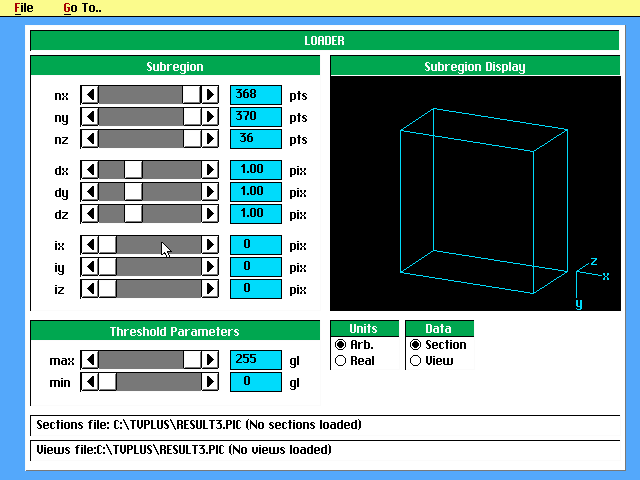The image size is (640, 480).
Task: Decrease ix with the left arrow
Action: coord(90,245)
